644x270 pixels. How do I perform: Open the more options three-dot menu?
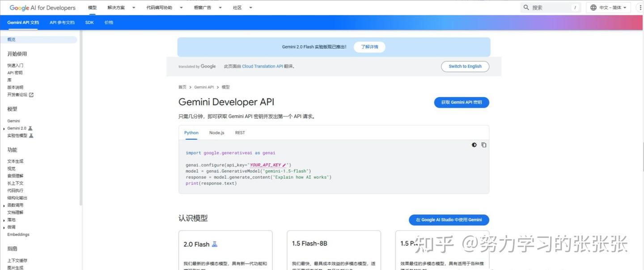[640, 7]
